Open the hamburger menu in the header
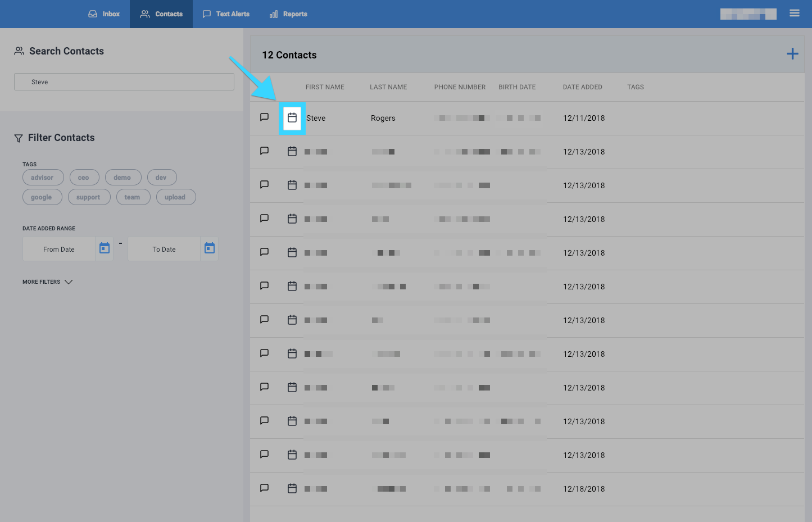Viewport: 812px width, 522px height. coord(794,13)
